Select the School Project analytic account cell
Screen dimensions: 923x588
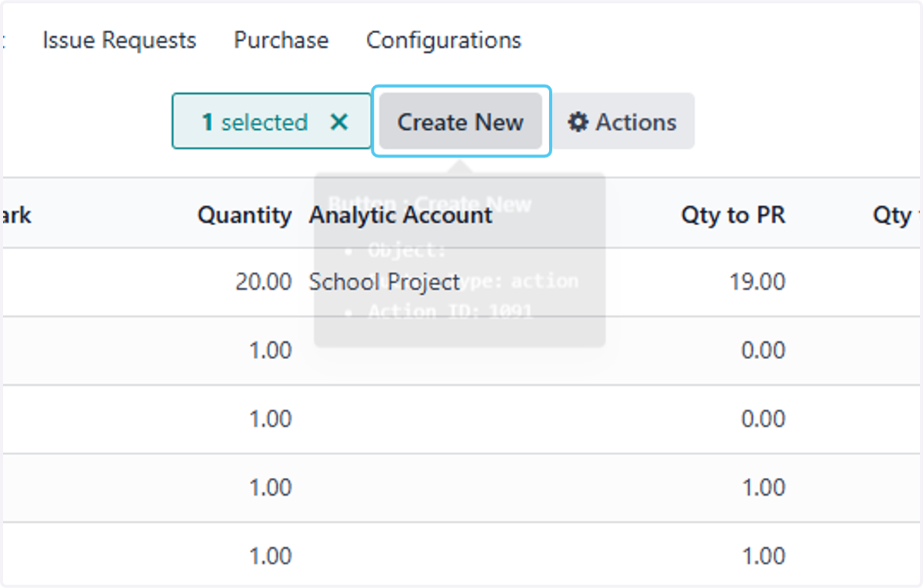tap(385, 282)
